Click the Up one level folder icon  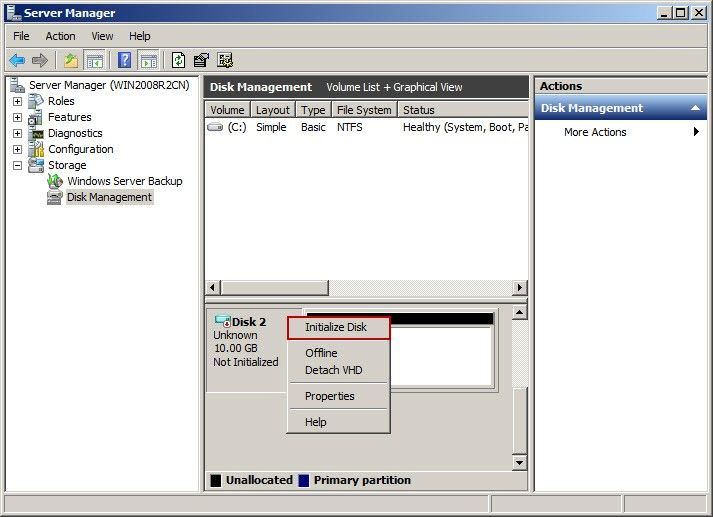point(71,60)
